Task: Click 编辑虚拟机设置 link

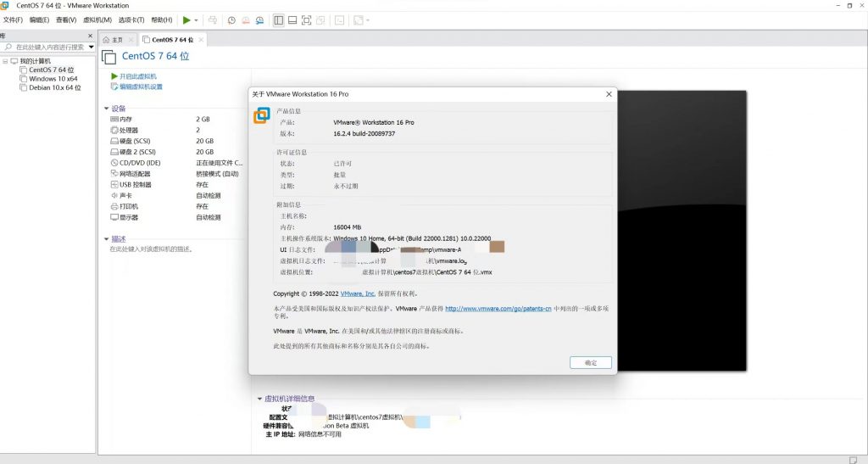Action: click(x=136, y=87)
